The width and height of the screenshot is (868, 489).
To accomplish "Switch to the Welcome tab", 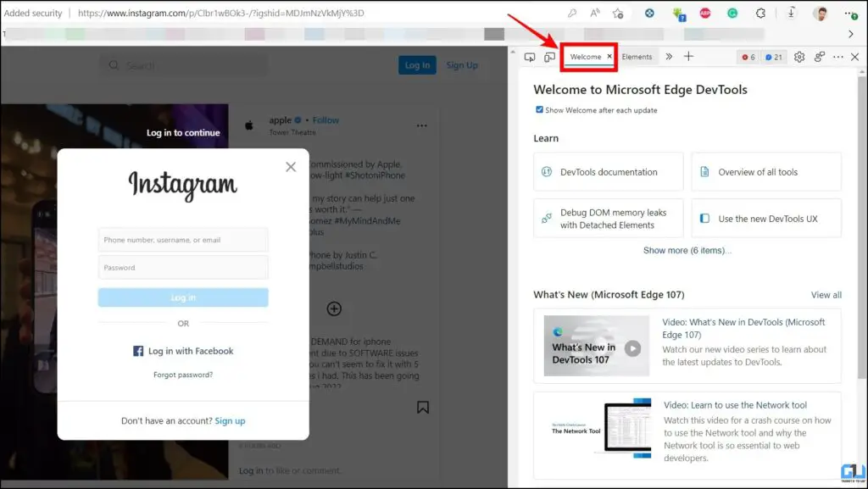I will [x=585, y=57].
